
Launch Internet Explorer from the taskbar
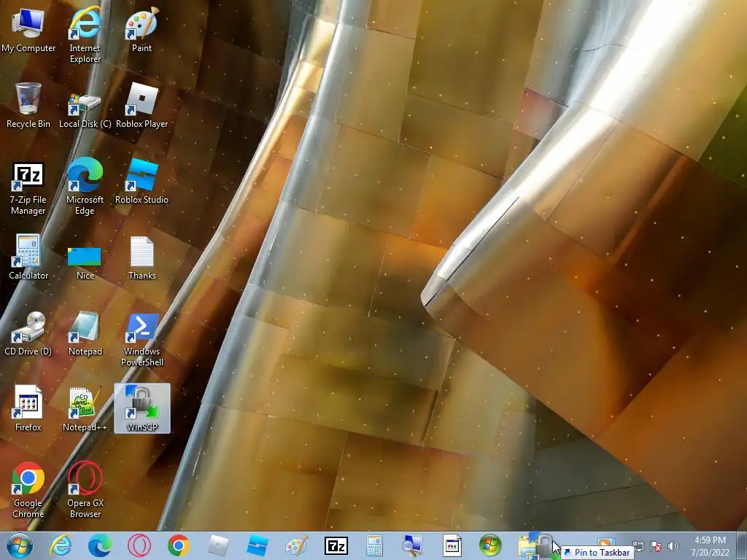(x=61, y=545)
